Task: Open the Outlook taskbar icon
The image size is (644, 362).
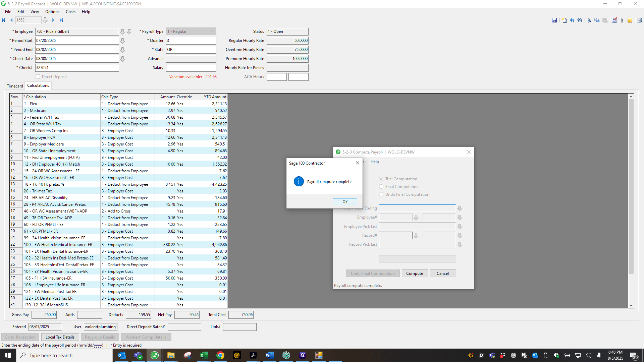Action: [x=122, y=355]
